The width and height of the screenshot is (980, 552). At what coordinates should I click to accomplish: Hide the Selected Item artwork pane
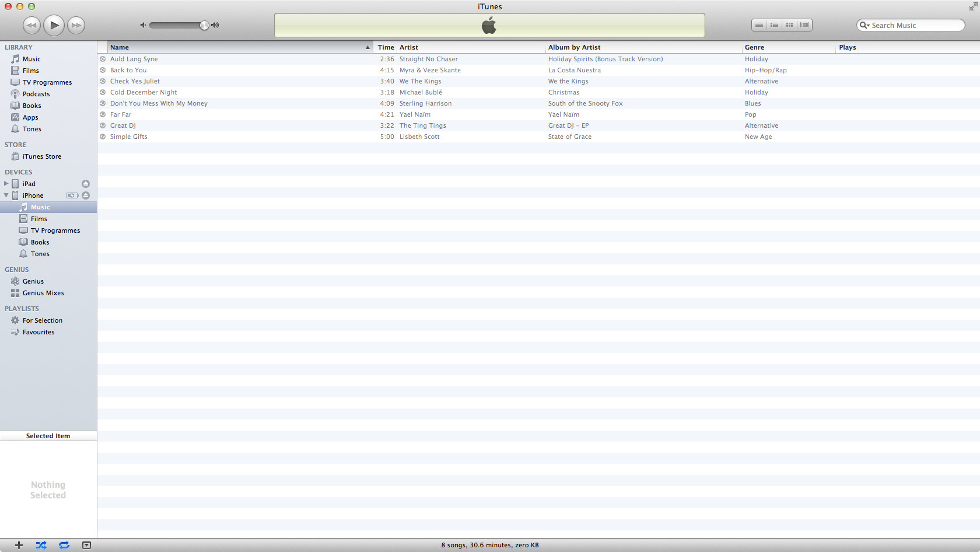tap(86, 545)
